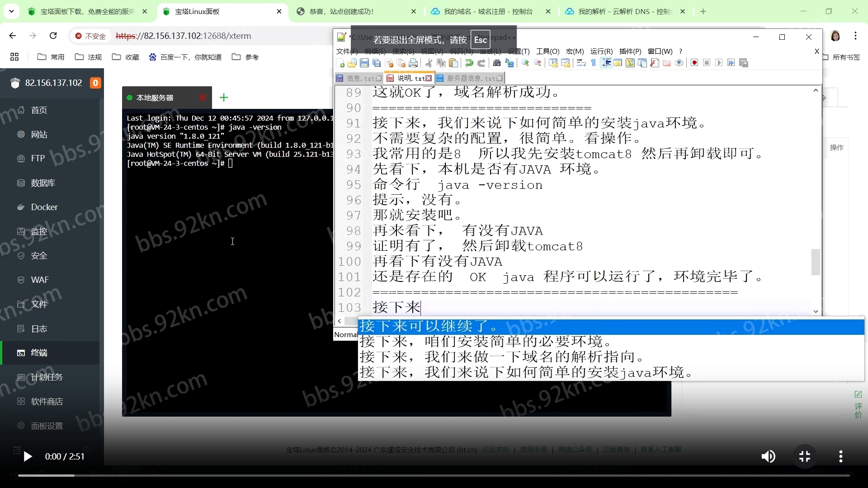This screenshot has height=488, width=868.
Task: Click the Open file icon in Notepad++ toolbar
Action: (352, 63)
